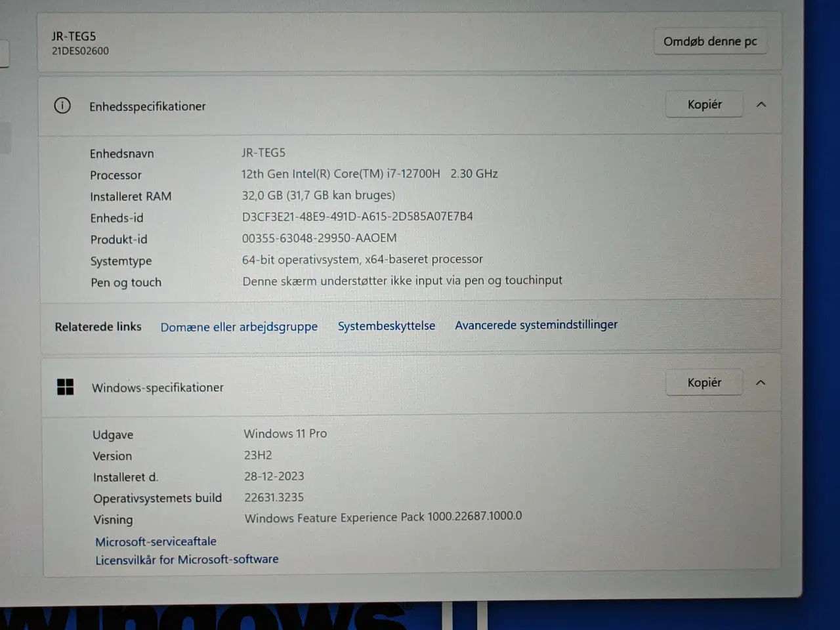Click the Enhedsspecifikationer section title
The width and height of the screenshot is (840, 630).
click(x=148, y=106)
